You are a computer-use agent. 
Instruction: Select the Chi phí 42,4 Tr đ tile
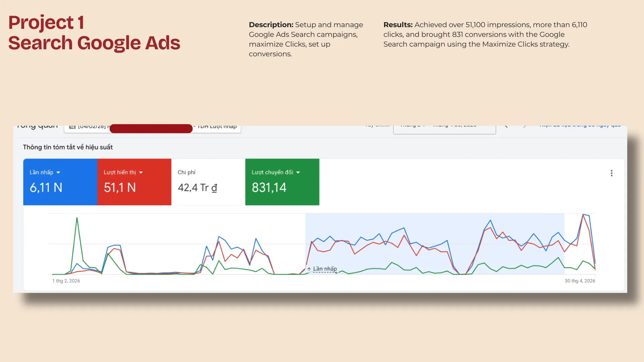pyautogui.click(x=208, y=182)
